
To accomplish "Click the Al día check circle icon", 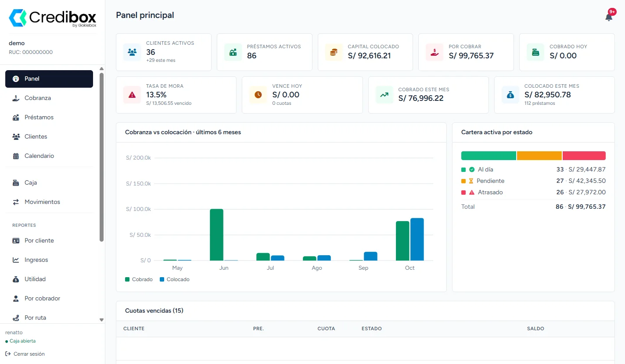I will click(472, 169).
